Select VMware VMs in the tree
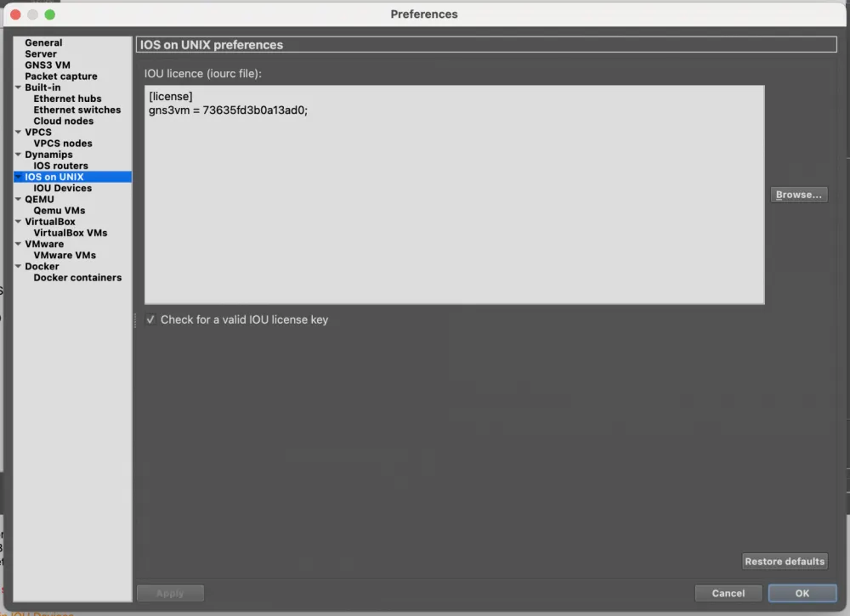The width and height of the screenshot is (850, 616). 65,255
